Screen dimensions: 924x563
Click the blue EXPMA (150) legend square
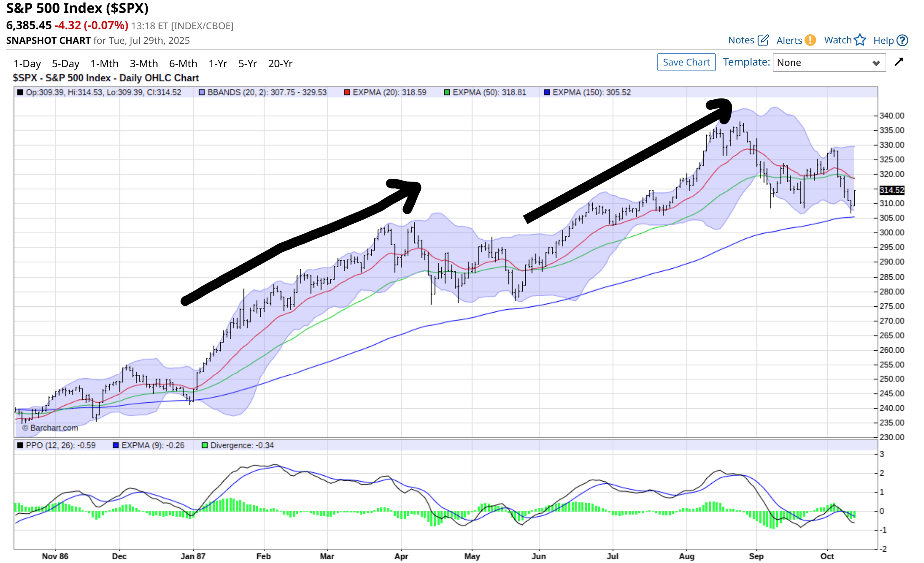(x=547, y=92)
